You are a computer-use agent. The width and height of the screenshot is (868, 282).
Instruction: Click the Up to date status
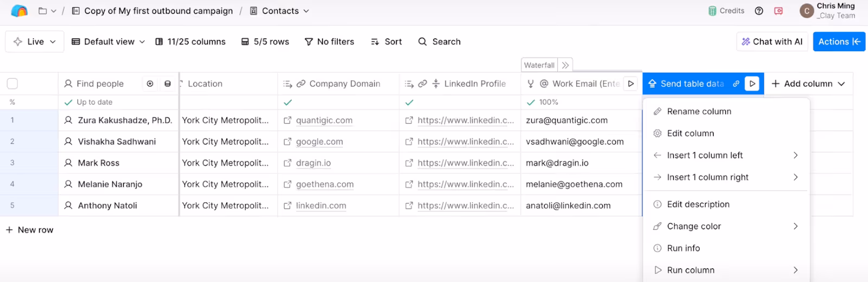click(88, 102)
